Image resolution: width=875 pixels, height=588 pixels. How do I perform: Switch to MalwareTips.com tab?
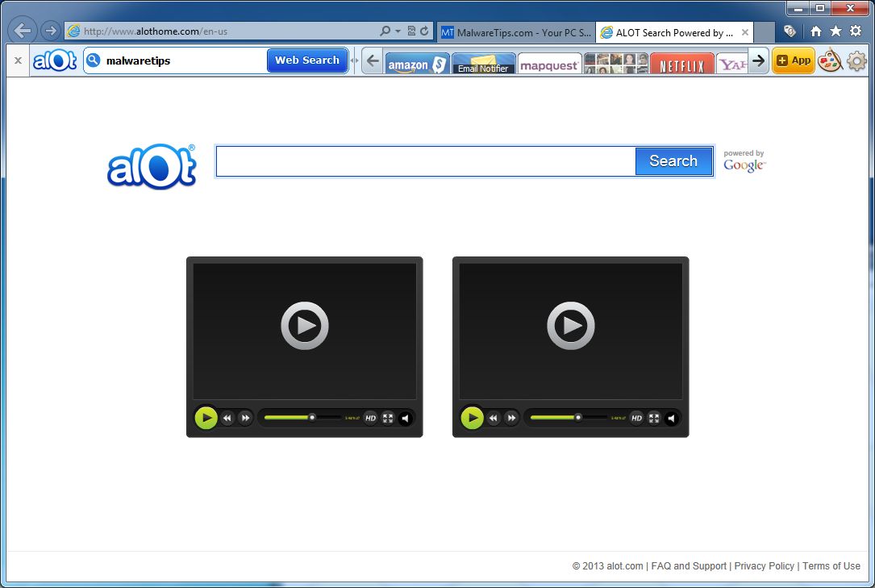pos(516,32)
